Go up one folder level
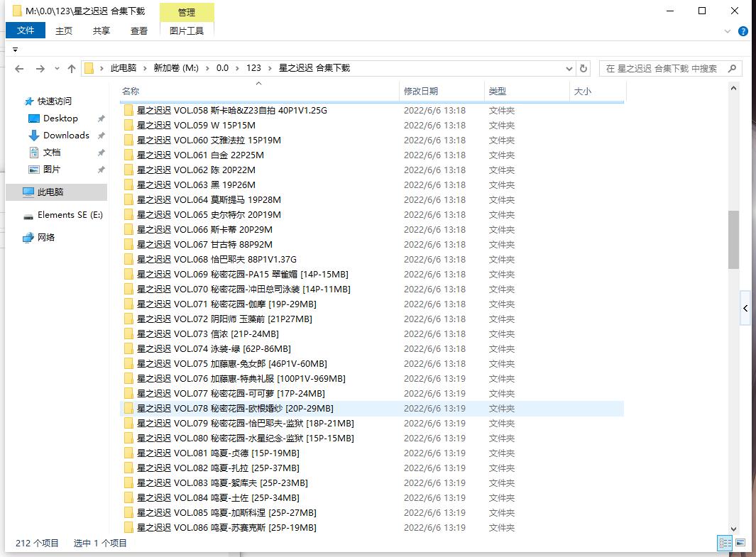Screen dimensions: 756x557 point(72,68)
